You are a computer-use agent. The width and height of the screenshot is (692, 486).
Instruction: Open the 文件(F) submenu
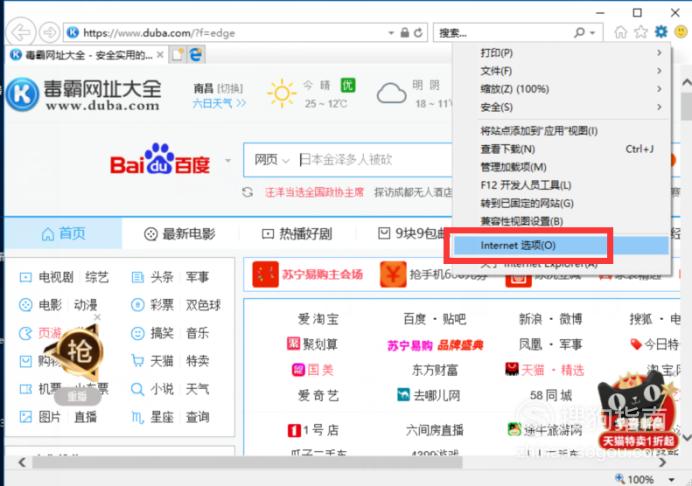point(572,71)
